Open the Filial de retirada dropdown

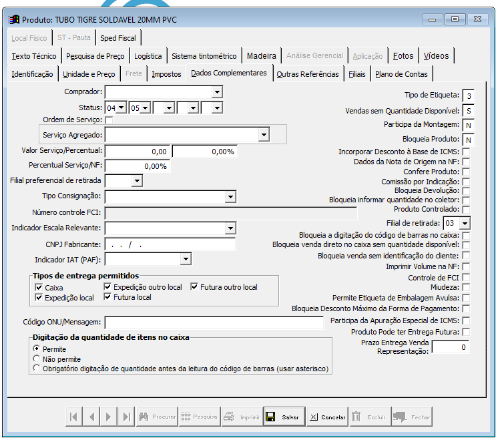pos(465,223)
